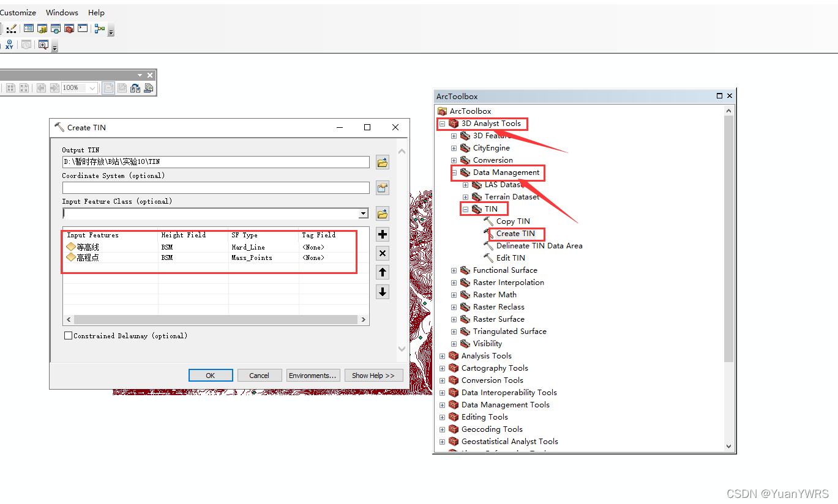
Task: Click the Go To XY tool
Action: pyautogui.click(x=9, y=45)
